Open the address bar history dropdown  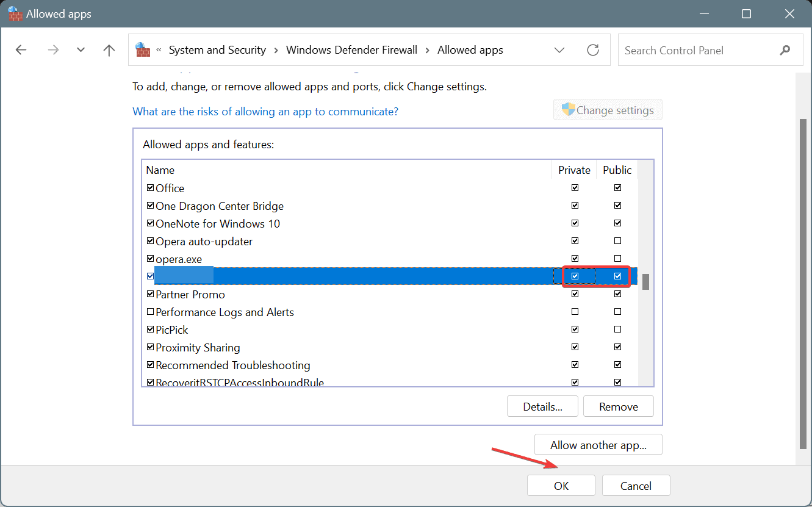(x=559, y=50)
